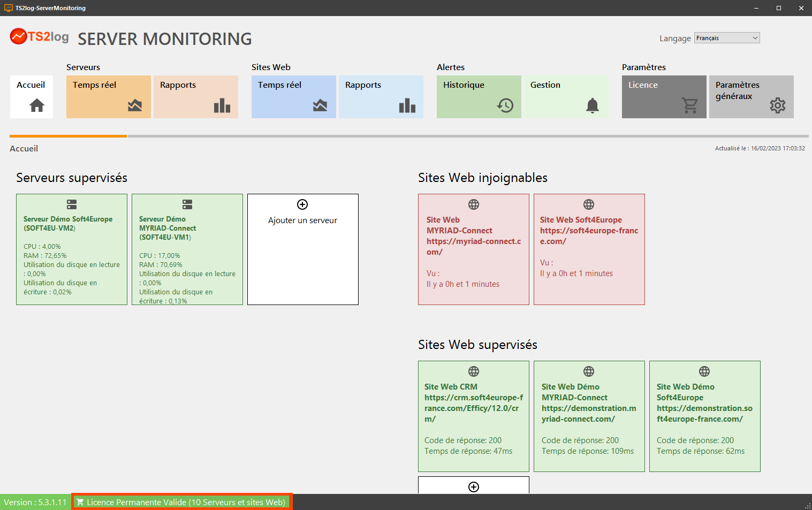Image resolution: width=812 pixels, height=510 pixels.
Task: Click plus icon above Ajouter un serveur
Action: pyautogui.click(x=302, y=204)
